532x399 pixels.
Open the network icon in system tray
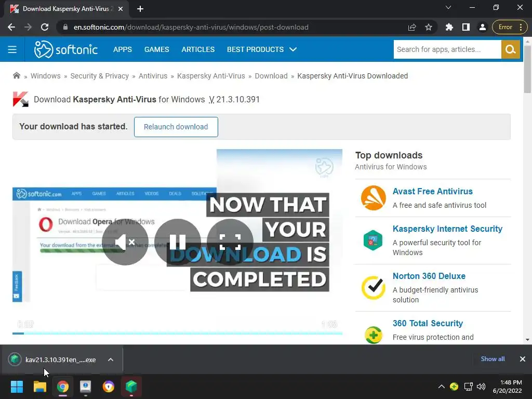468,387
